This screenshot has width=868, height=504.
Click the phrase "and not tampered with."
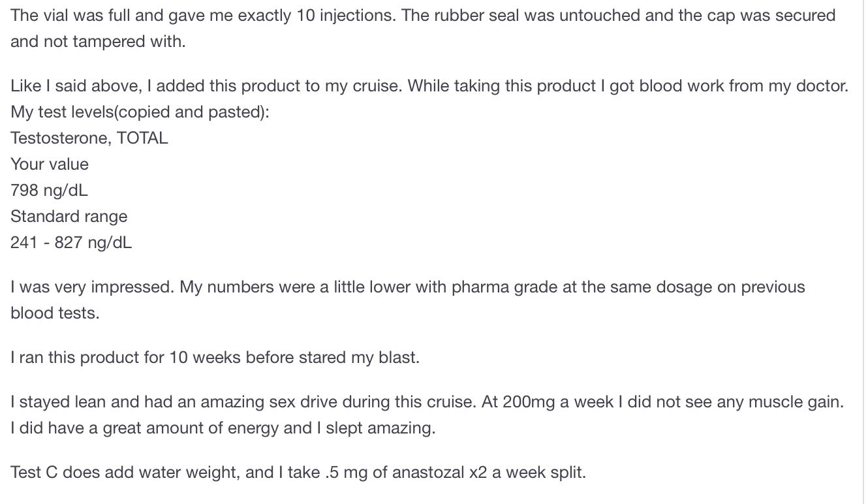98,41
